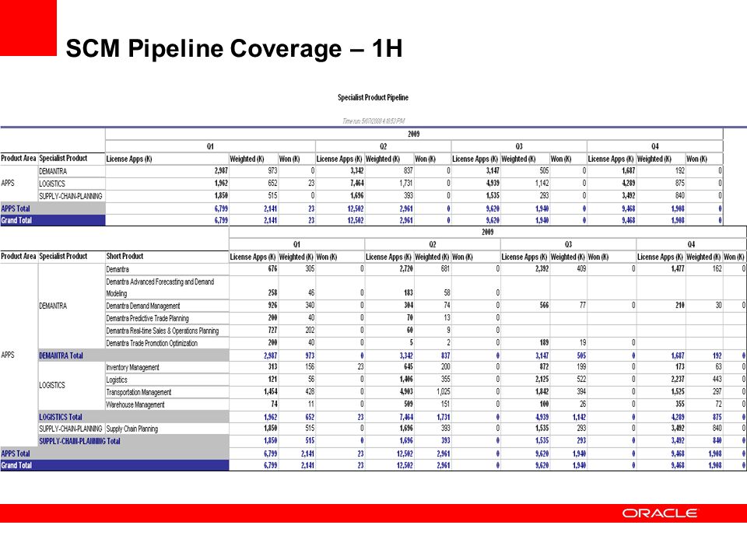This screenshot has height=560, width=747.
Task: Select value 727 in the Real-time Sales row
Action: click(x=272, y=330)
